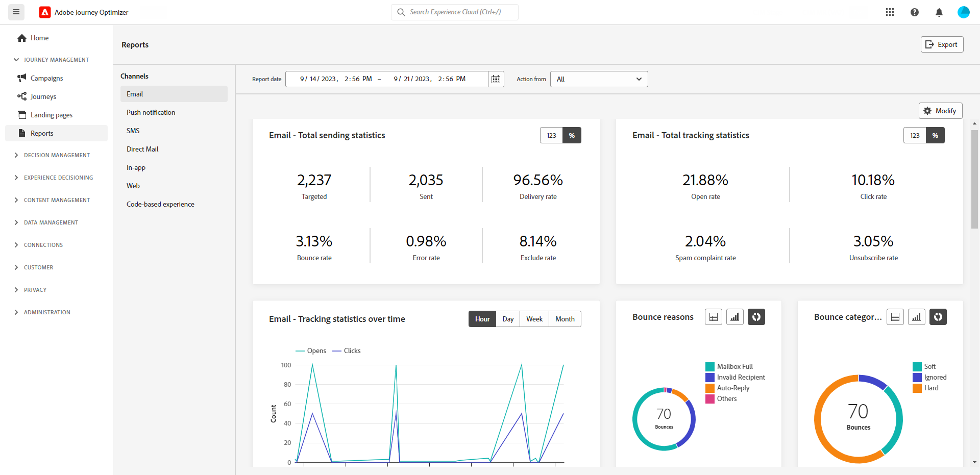Viewport: 980px width, 475px height.
Task: Click the Modify button
Action: (940, 111)
